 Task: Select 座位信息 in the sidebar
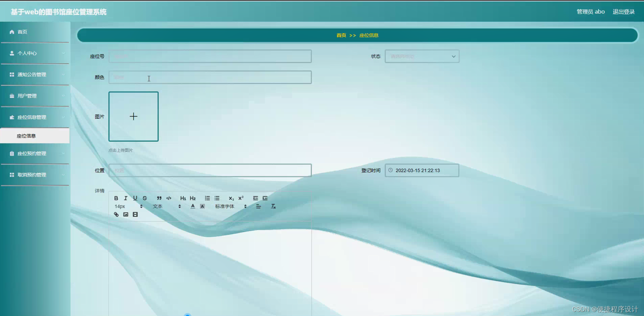pos(35,136)
